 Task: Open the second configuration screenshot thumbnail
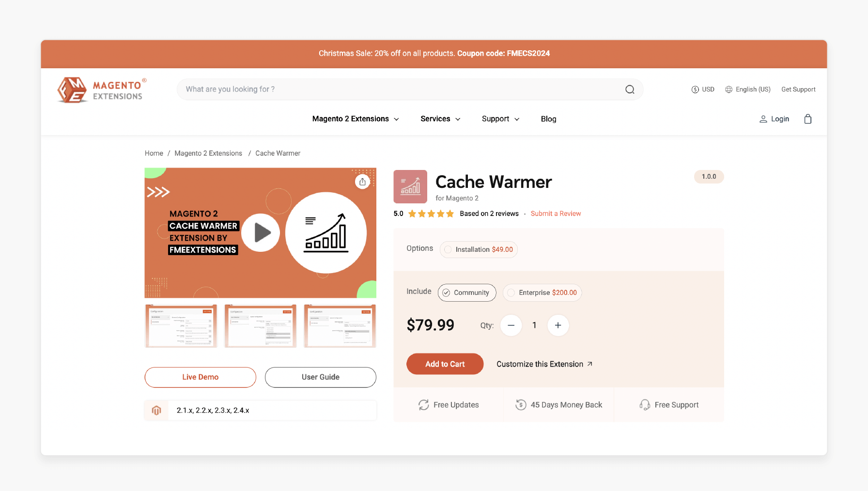pos(261,326)
